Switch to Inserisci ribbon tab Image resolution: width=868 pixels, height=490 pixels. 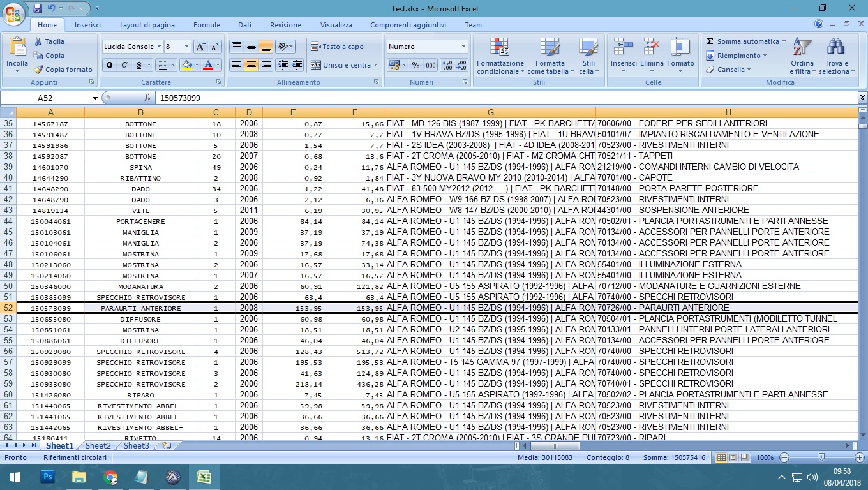(87, 25)
